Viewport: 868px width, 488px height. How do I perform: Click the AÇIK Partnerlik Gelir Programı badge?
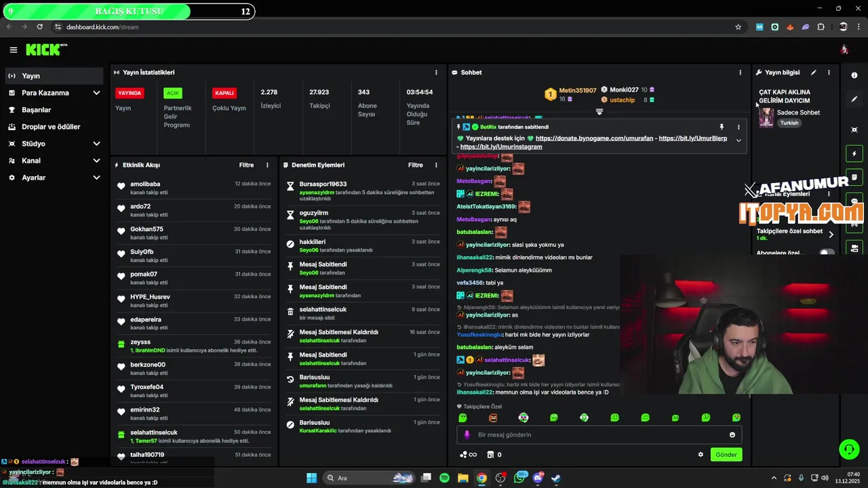pos(173,93)
